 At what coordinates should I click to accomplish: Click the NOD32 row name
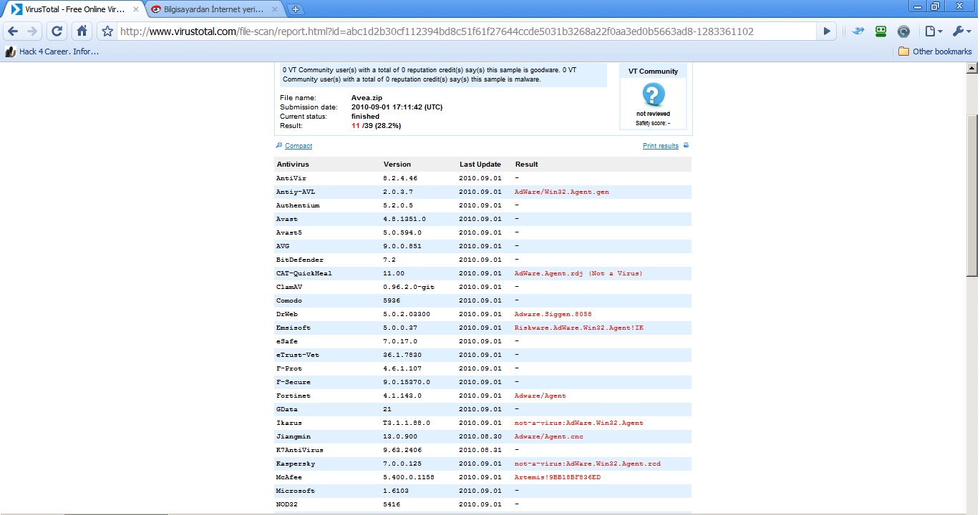click(x=287, y=504)
